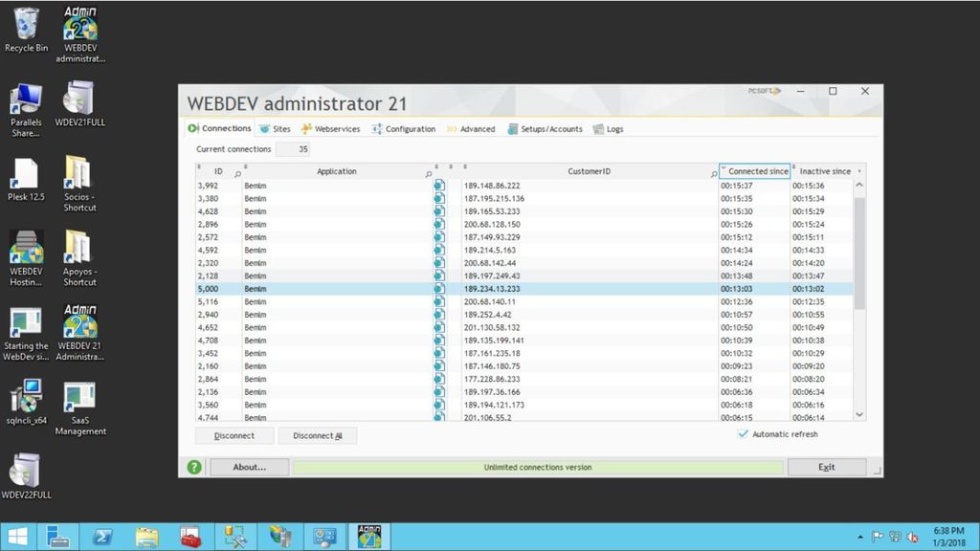The width and height of the screenshot is (980, 551).
Task: Click the application icon for connection 3,992
Action: [439, 186]
